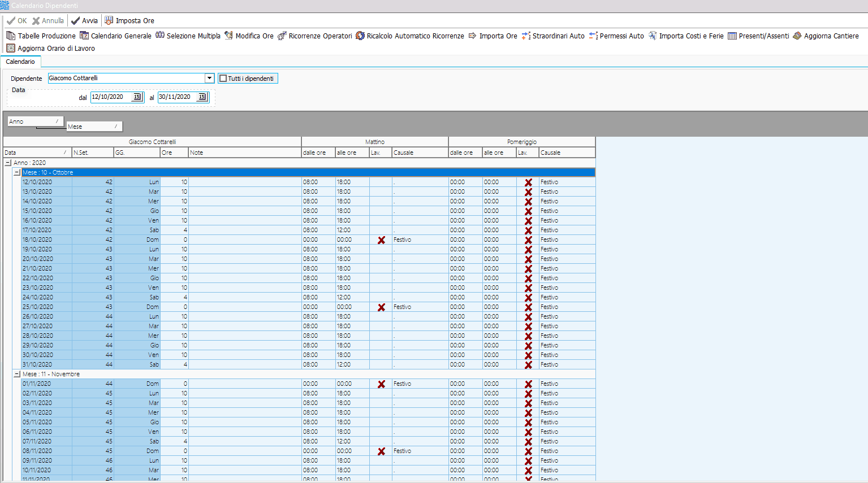This screenshot has width=868, height=483.
Task: Select the 02/11/2020 date cell
Action: (x=46, y=393)
